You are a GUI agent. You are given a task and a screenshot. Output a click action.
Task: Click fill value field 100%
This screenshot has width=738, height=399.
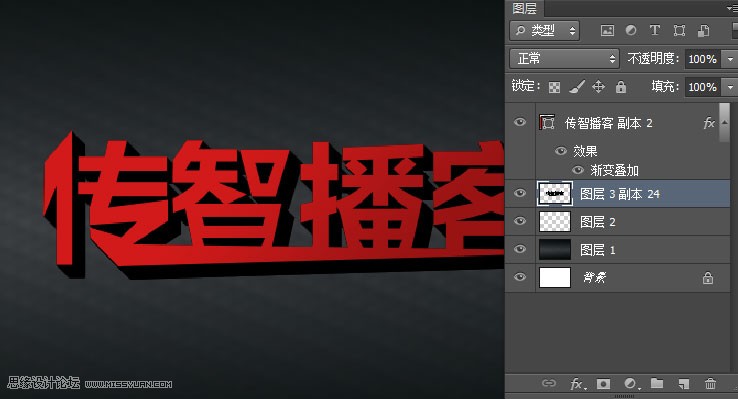click(x=702, y=87)
